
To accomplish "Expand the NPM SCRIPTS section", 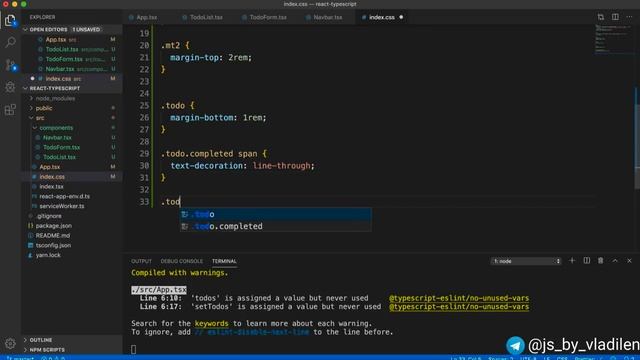I will (71, 350).
